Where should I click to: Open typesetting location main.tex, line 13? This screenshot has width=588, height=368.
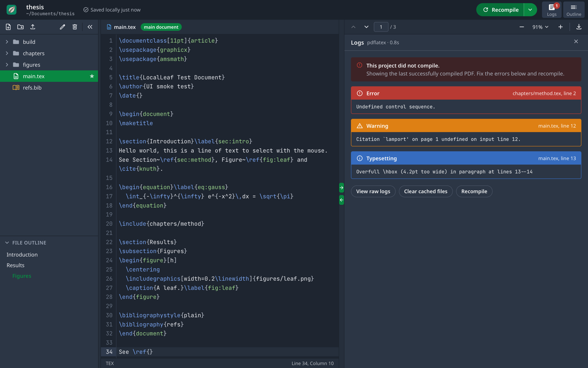pyautogui.click(x=557, y=158)
